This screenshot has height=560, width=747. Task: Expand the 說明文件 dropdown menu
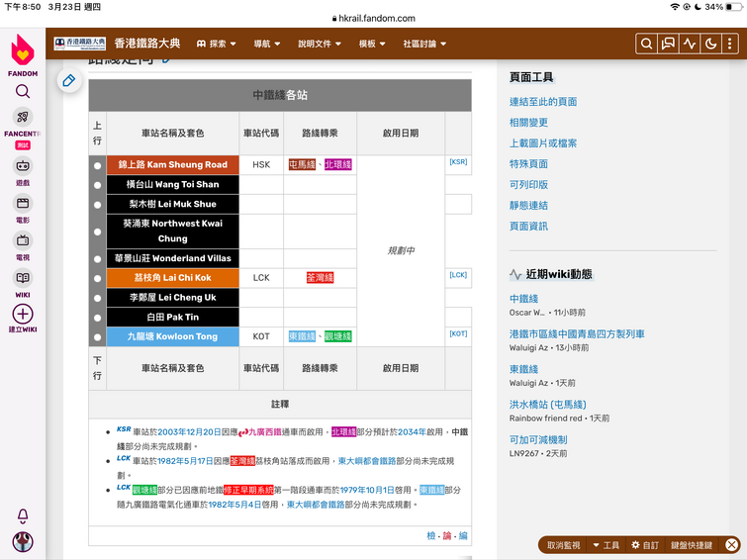click(320, 44)
